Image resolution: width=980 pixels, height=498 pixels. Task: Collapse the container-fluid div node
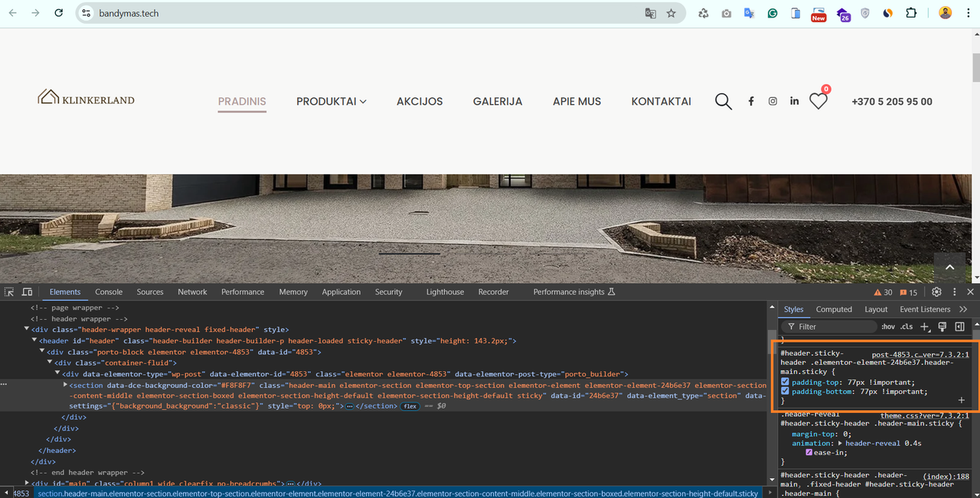click(x=50, y=363)
